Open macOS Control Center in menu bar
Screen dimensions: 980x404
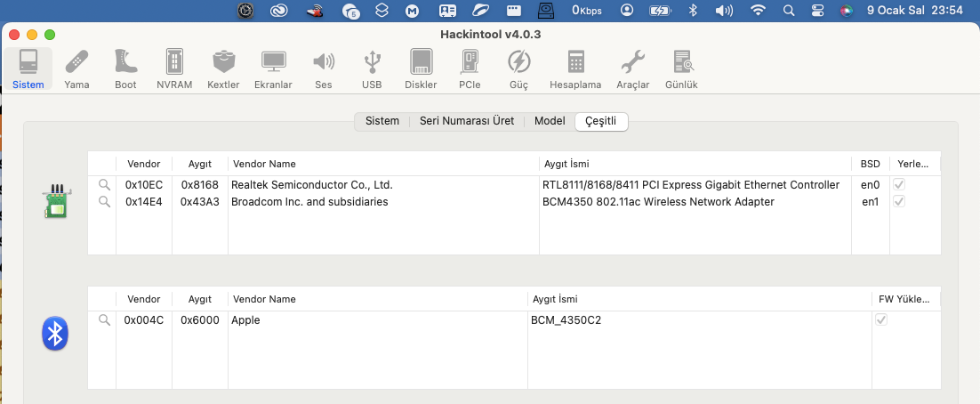817,11
